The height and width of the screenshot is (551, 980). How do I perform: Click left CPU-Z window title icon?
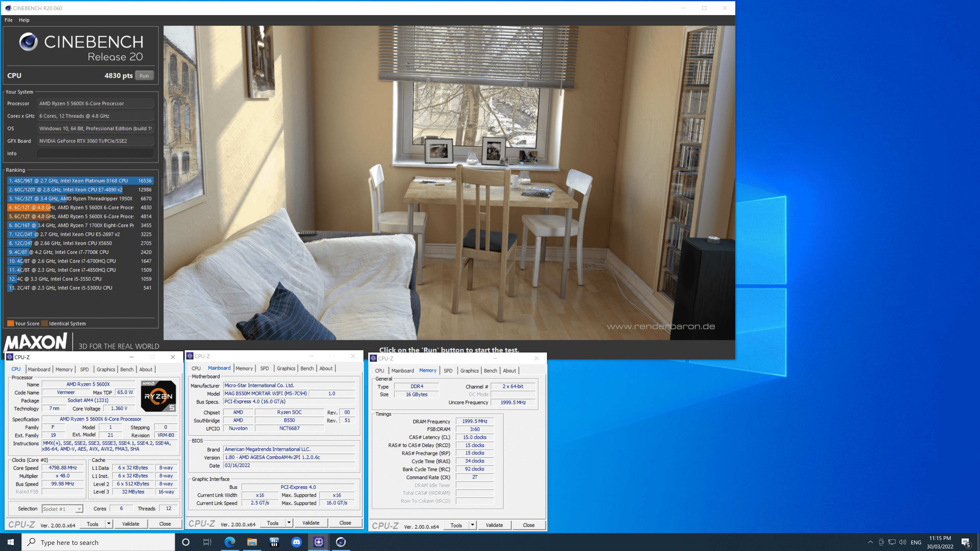9,357
